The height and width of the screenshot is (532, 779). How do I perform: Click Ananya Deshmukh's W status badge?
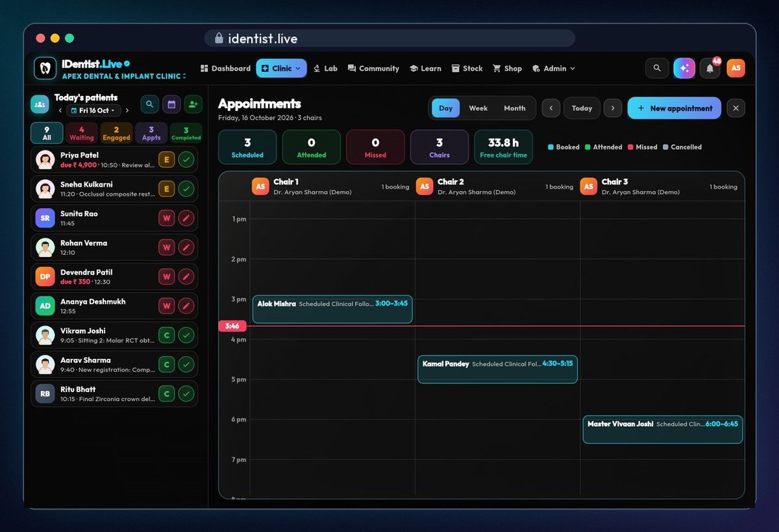pos(166,306)
